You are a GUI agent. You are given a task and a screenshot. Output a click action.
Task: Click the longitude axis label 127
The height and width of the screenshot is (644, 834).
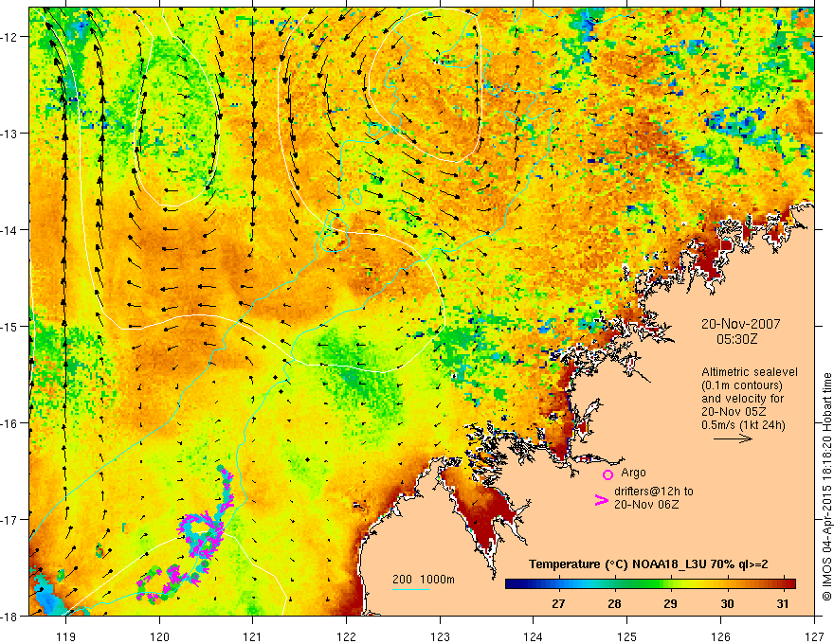[x=814, y=636]
